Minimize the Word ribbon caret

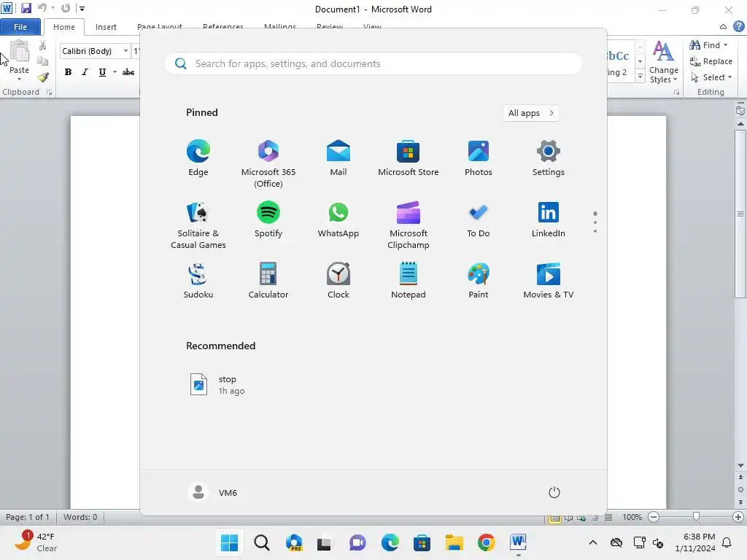pos(723,27)
